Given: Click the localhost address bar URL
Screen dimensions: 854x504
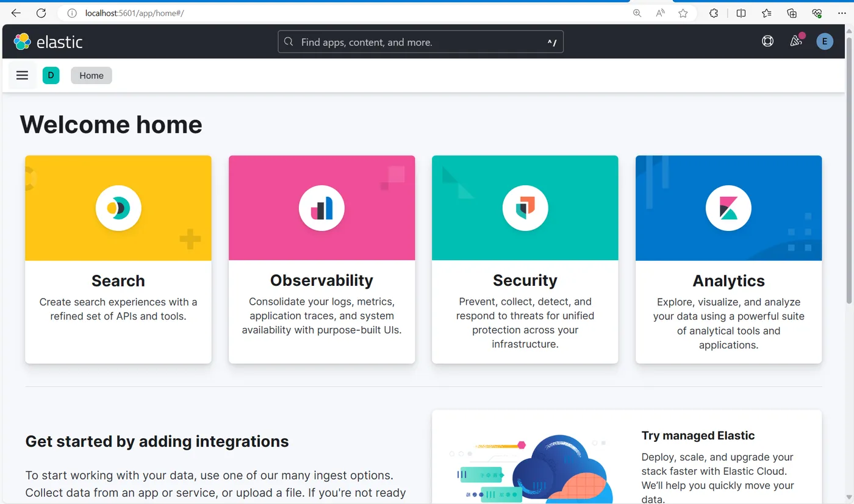Looking at the screenshot, I should coord(134,13).
